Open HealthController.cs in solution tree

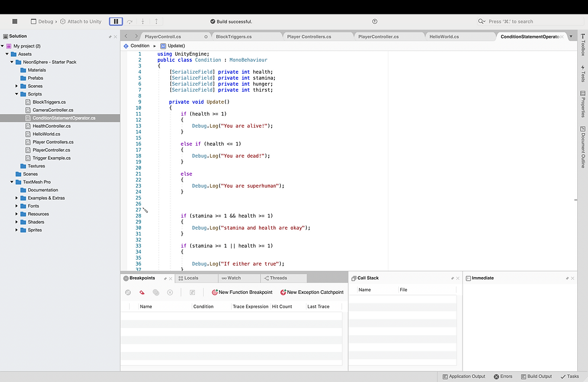coord(51,126)
